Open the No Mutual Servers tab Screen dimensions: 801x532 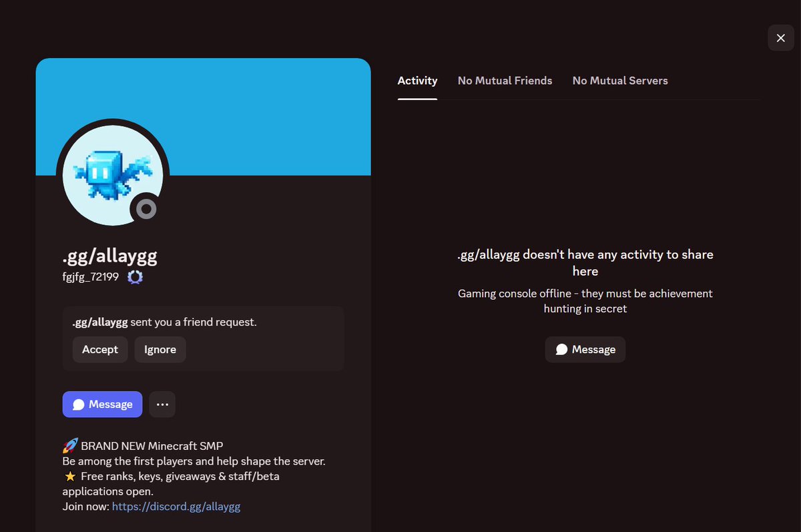tap(620, 81)
